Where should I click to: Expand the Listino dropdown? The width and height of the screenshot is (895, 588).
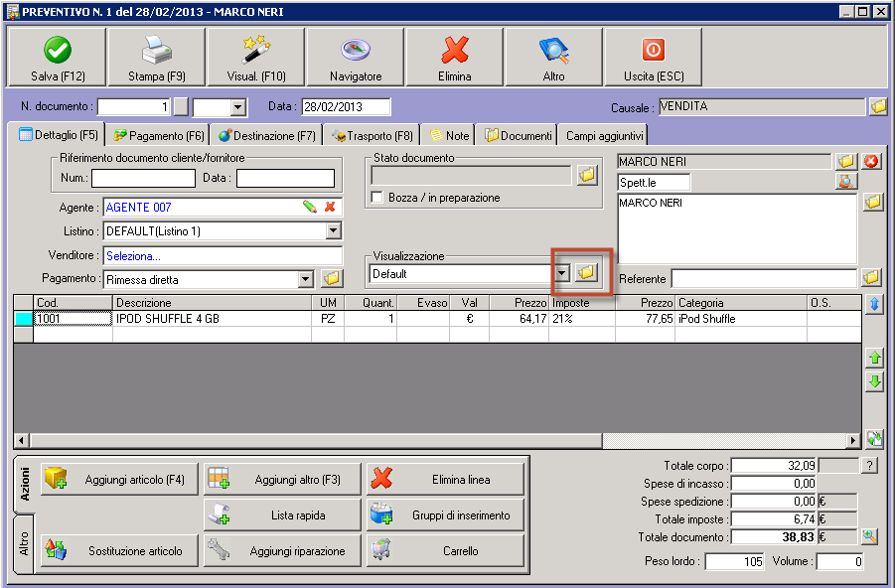pos(334,230)
